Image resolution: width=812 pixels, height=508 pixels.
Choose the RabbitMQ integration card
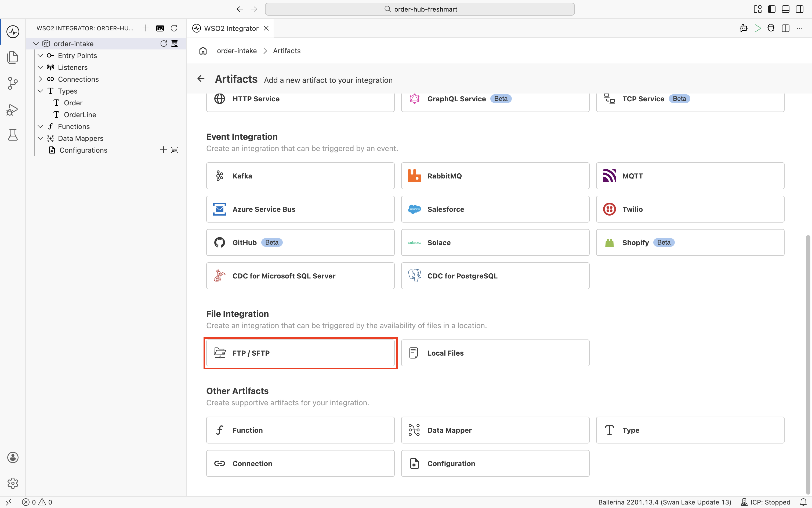point(495,176)
